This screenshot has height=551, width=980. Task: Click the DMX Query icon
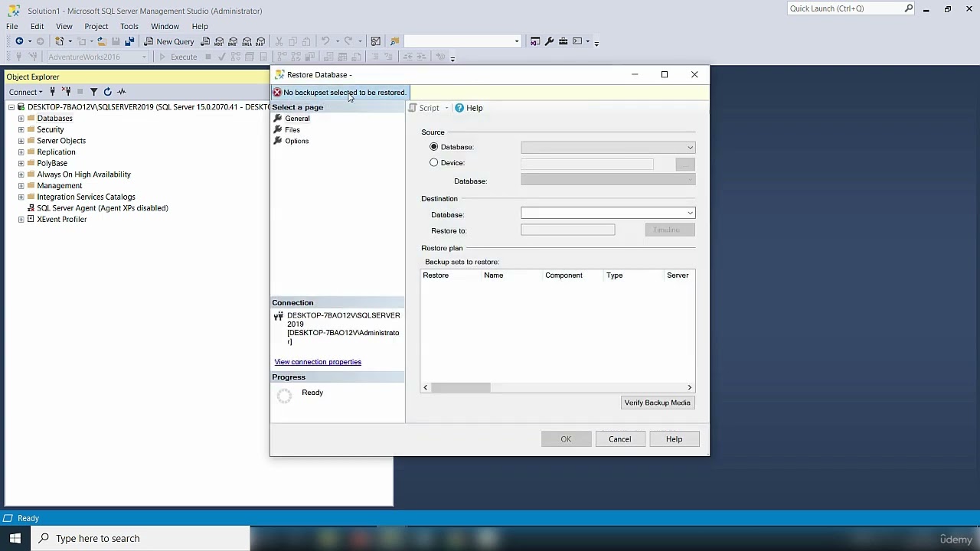tap(233, 41)
